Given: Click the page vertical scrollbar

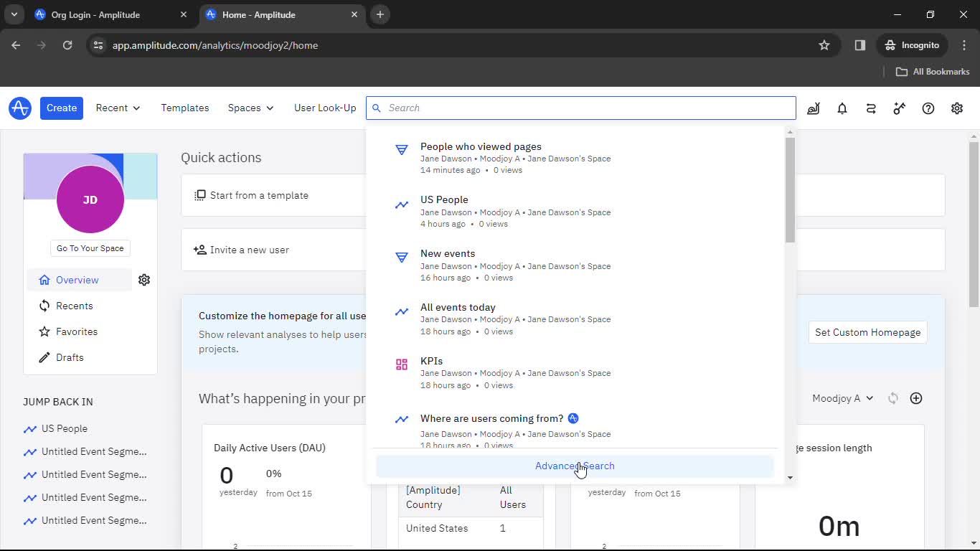Looking at the screenshot, I should click(974, 224).
